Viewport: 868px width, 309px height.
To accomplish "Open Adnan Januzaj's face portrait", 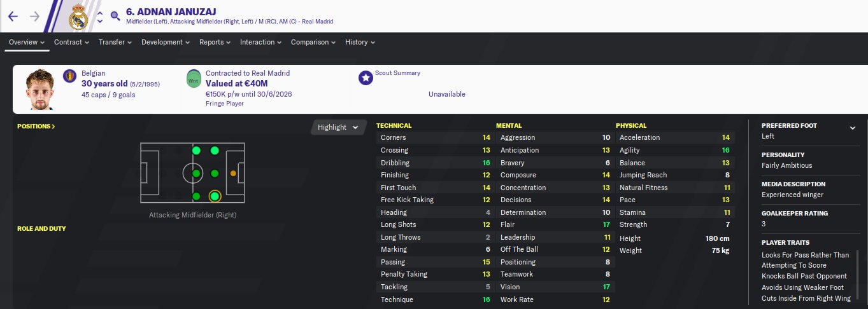I will coord(39,88).
